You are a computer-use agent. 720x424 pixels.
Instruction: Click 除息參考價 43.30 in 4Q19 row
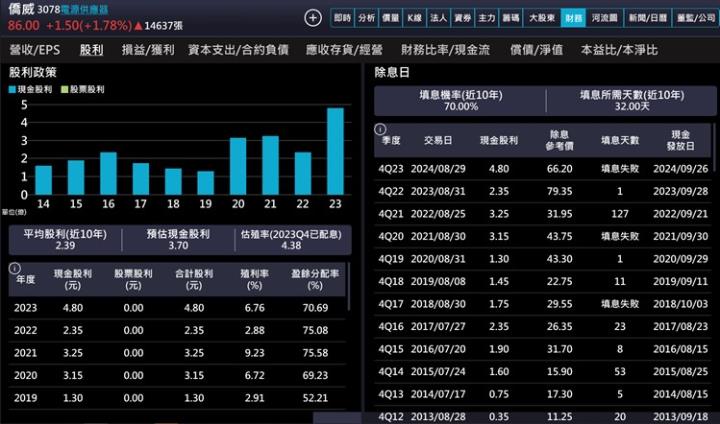click(559, 259)
